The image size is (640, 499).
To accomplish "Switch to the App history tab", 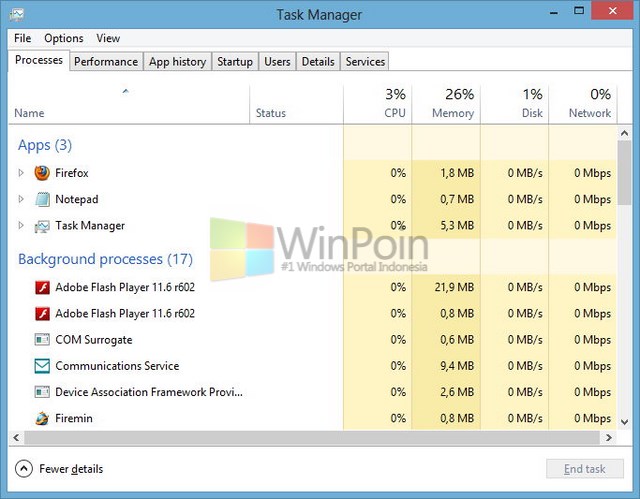I will point(178,62).
